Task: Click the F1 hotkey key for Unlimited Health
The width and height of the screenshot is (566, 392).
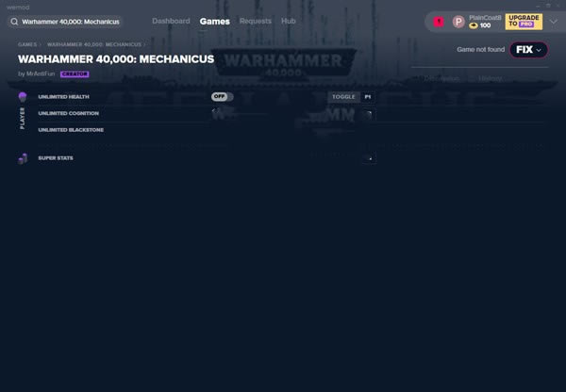Action: (367, 96)
